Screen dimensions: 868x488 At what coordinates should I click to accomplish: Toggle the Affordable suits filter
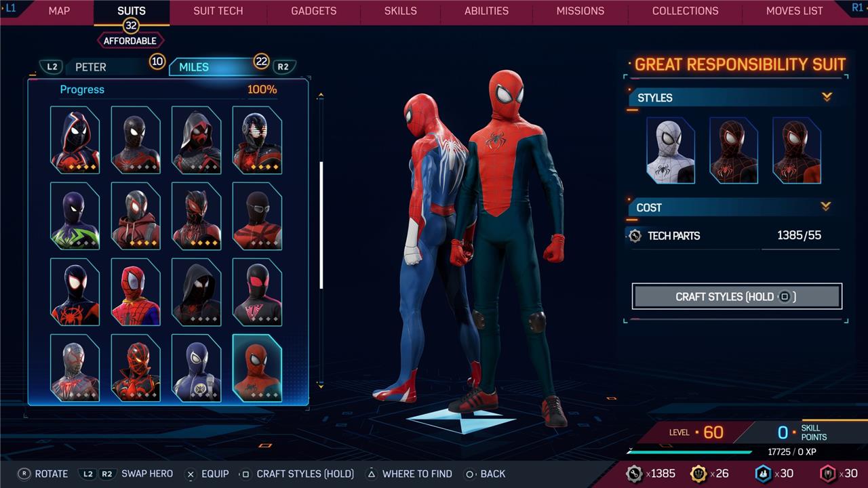pyautogui.click(x=130, y=41)
